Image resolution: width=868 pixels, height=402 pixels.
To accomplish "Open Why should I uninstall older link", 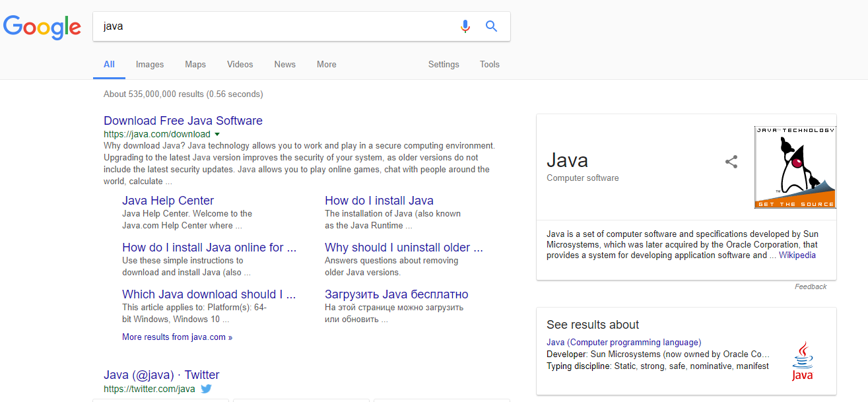I will (x=404, y=248).
